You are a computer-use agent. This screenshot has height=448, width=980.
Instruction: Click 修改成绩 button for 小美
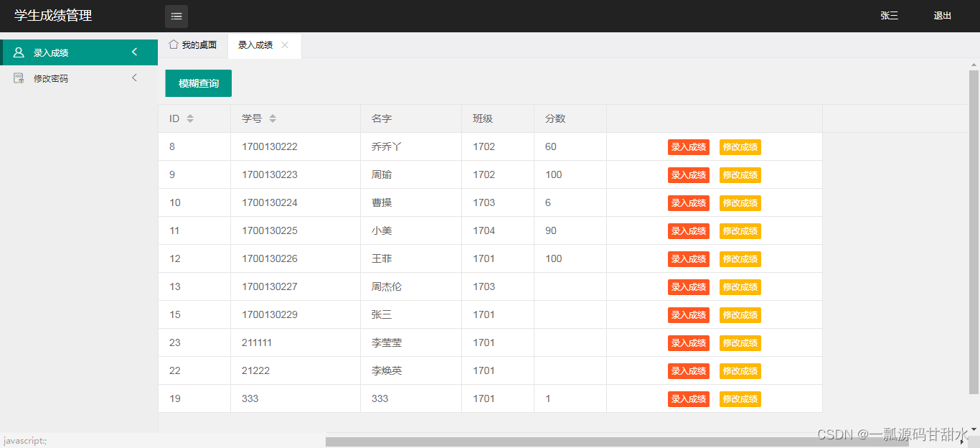[x=740, y=231]
